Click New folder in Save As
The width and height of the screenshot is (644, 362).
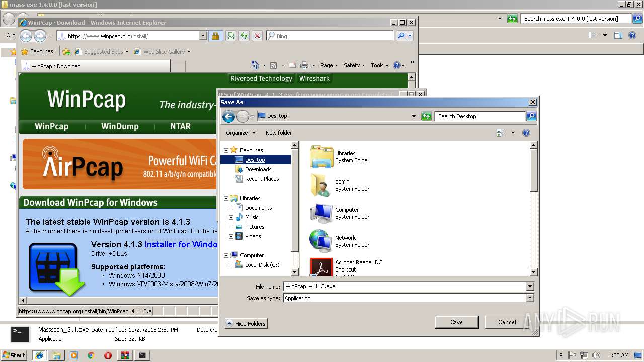point(279,133)
